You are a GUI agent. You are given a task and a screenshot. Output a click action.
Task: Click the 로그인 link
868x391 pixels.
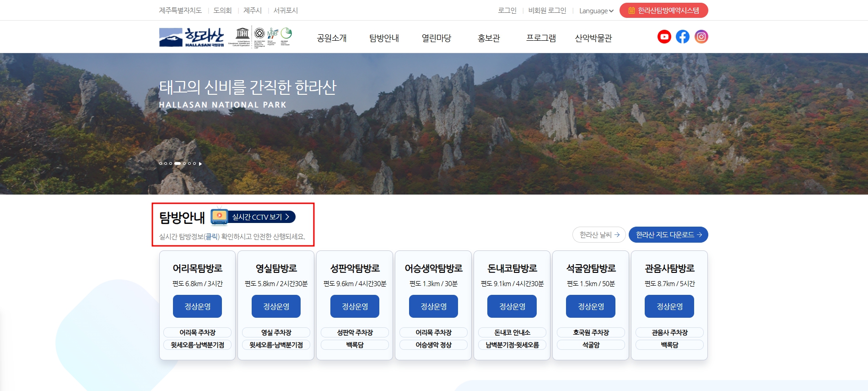click(x=507, y=11)
